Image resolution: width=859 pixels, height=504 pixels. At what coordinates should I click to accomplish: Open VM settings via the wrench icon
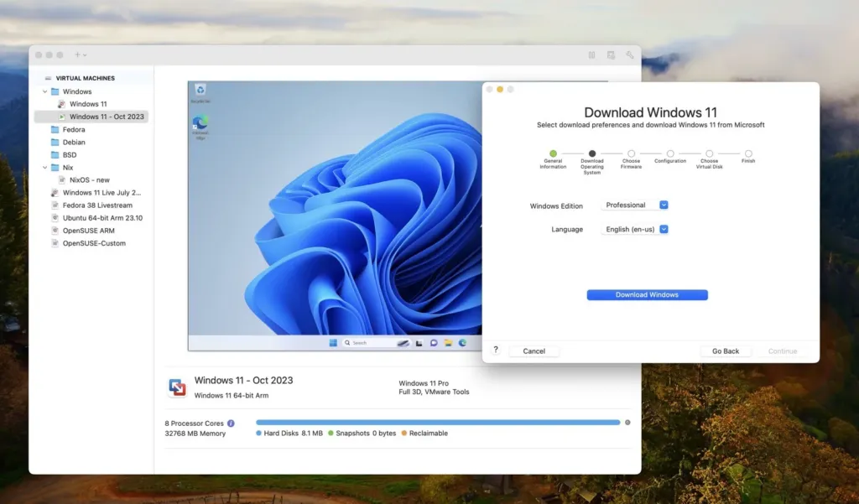coord(630,55)
